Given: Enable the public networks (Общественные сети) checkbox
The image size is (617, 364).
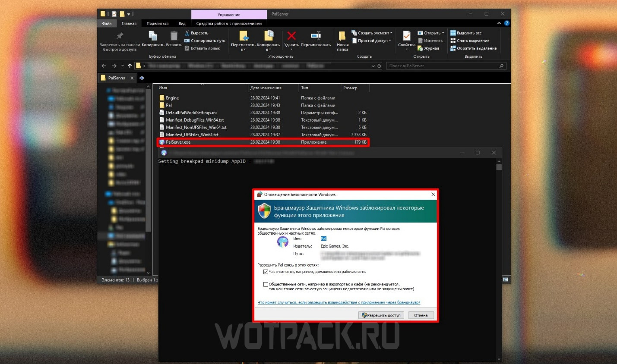Looking at the screenshot, I should point(266,284).
